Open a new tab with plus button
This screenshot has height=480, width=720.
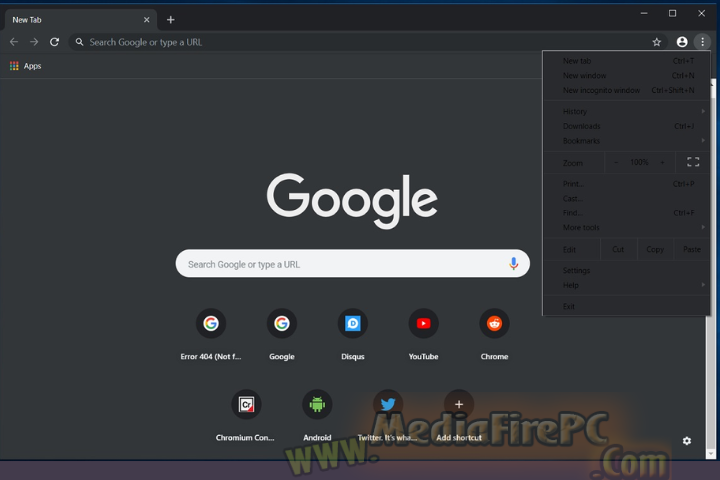click(170, 20)
